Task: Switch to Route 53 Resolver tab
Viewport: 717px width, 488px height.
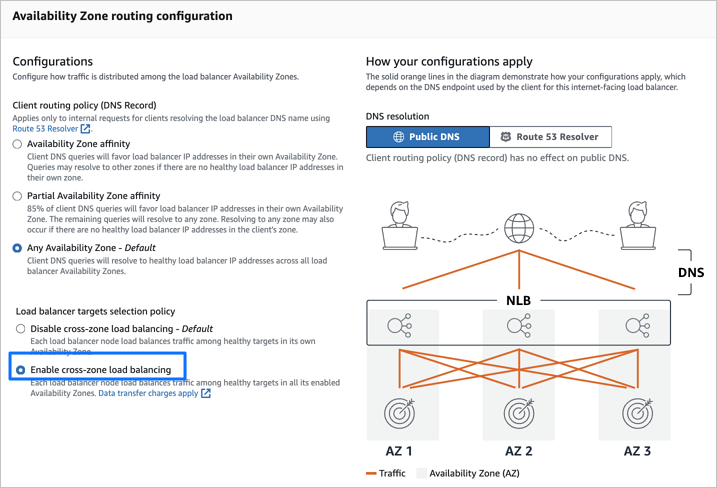Action: 550,137
